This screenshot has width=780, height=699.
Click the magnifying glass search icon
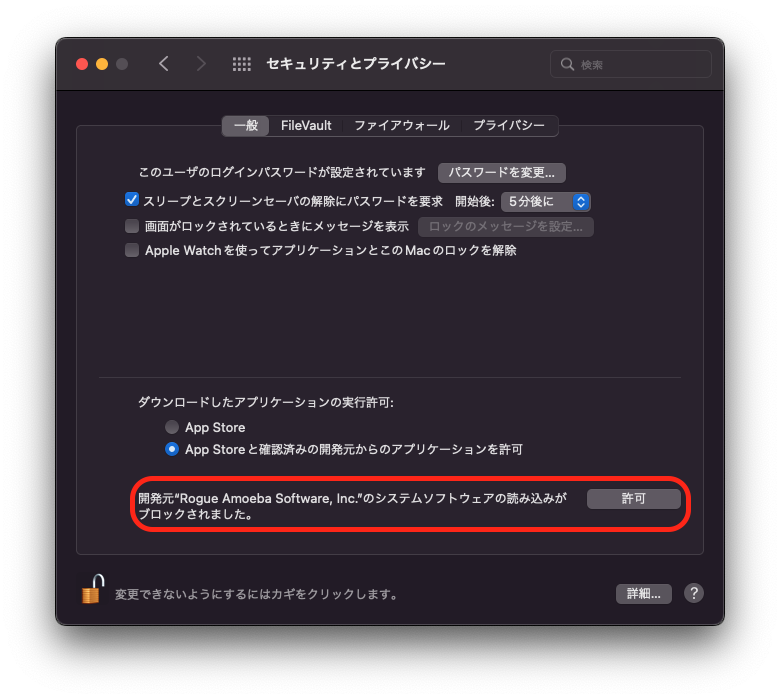coord(567,64)
